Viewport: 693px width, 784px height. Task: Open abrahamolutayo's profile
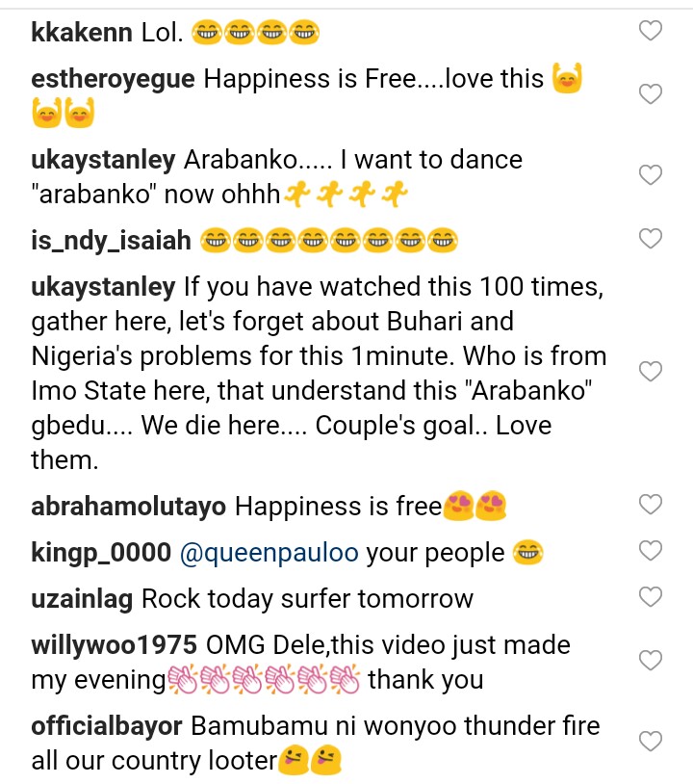point(129,506)
